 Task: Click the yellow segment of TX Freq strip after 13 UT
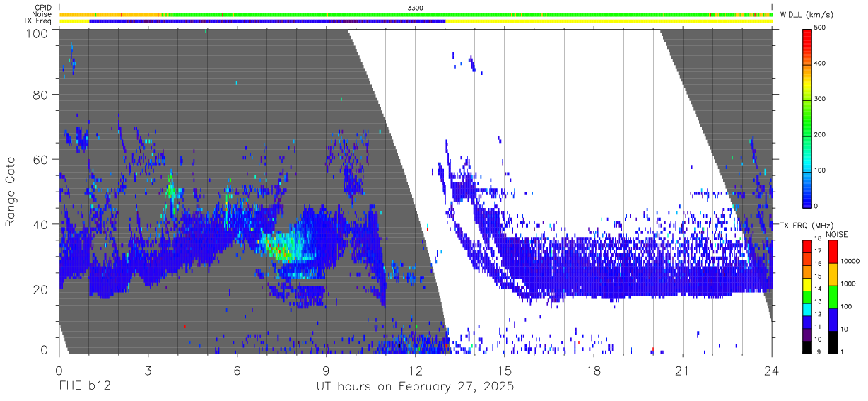tap(609, 21)
